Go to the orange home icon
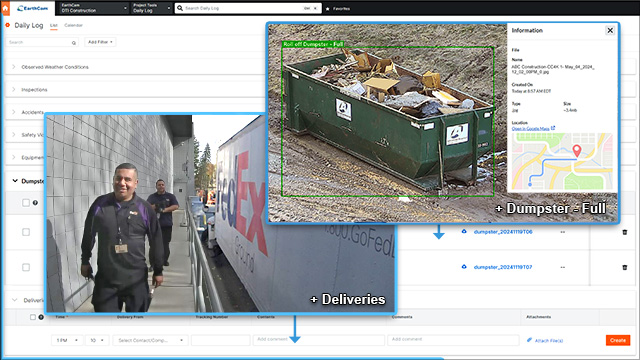The height and width of the screenshot is (360, 640). 5,8
